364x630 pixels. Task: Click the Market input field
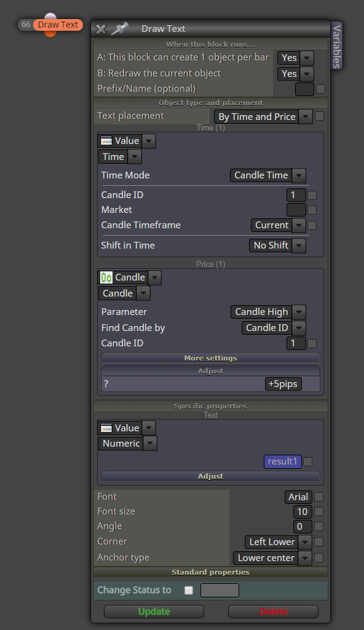[x=296, y=210]
